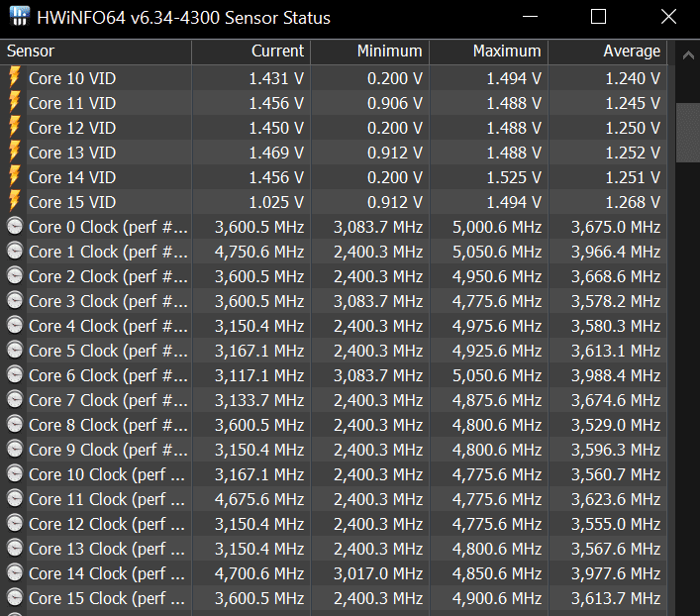700x616 pixels.
Task: Click the HWiNFO64 app icon in title bar
Action: point(18,18)
